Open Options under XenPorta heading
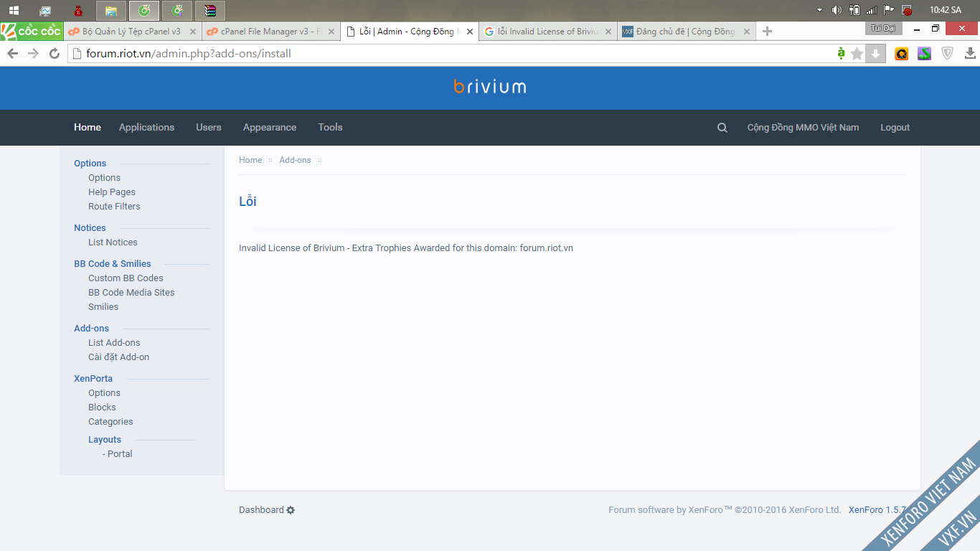The height and width of the screenshot is (551, 980). click(x=104, y=393)
